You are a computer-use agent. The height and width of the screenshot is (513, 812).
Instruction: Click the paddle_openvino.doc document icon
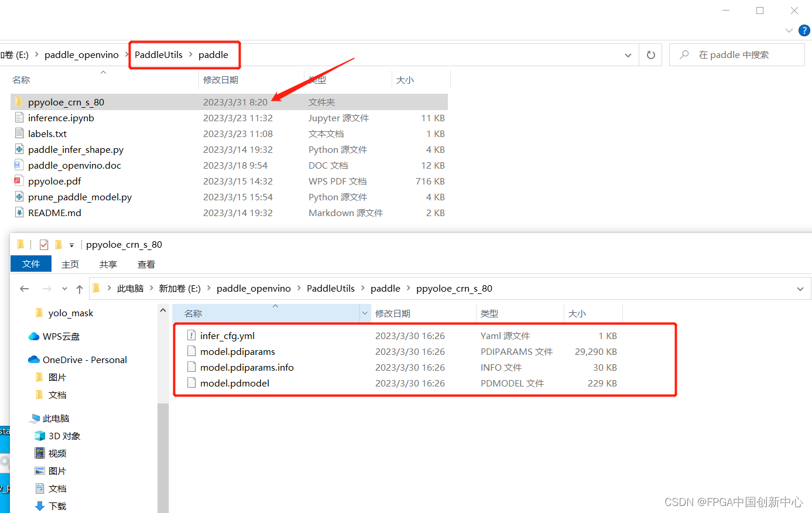point(19,165)
